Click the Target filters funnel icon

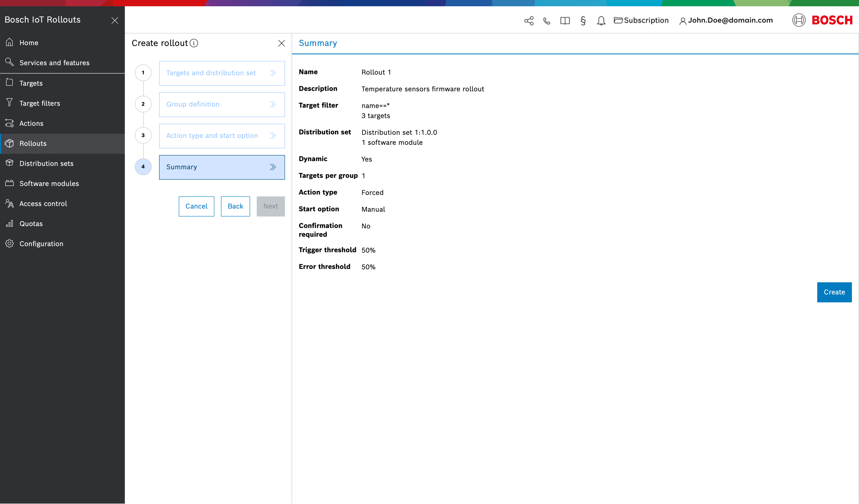(x=10, y=103)
